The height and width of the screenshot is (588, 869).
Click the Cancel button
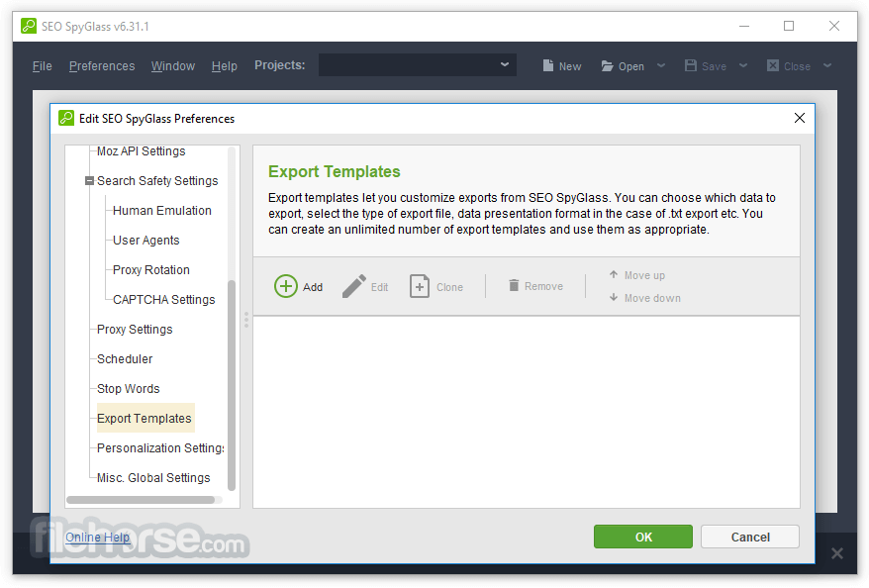[x=750, y=537]
